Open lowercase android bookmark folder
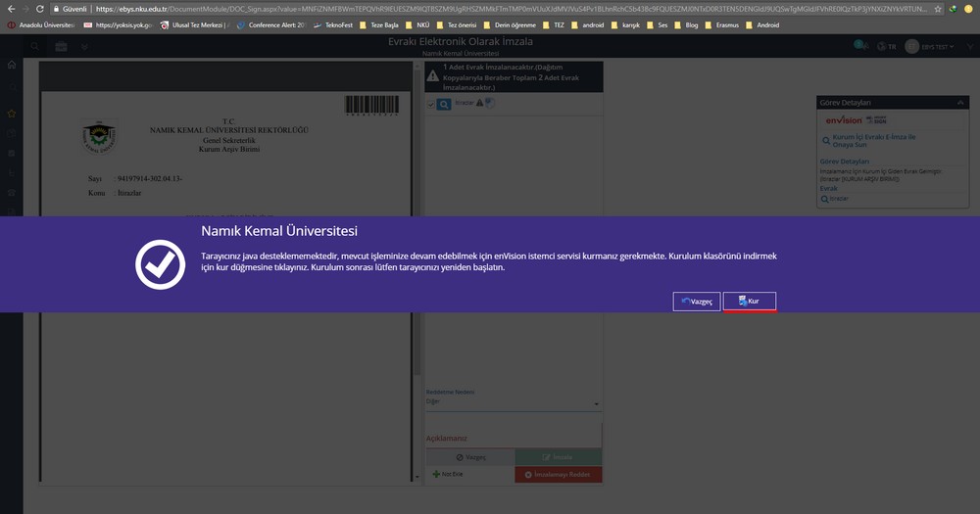The width and height of the screenshot is (980, 514). coord(587,25)
